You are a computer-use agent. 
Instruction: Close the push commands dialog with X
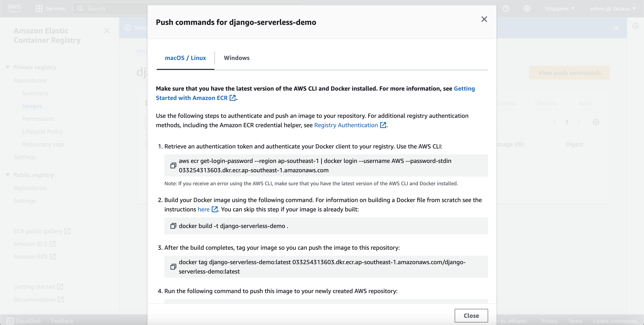[x=484, y=19]
